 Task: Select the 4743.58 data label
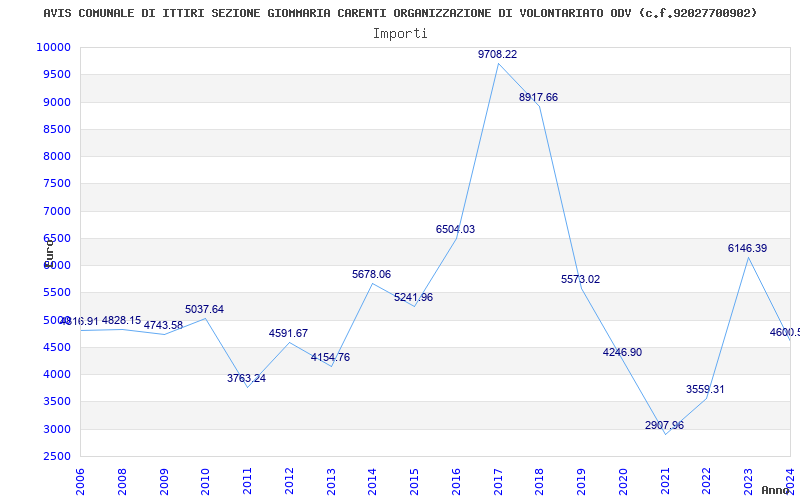[x=163, y=325]
